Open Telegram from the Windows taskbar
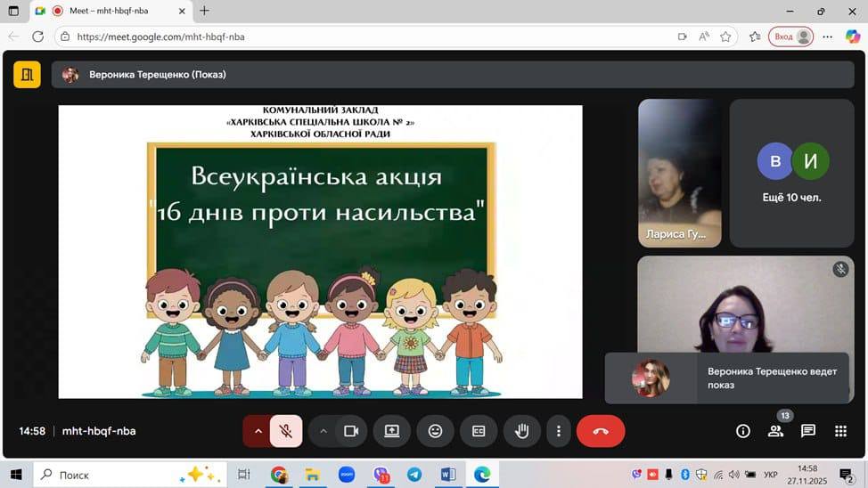Viewport: 868px width, 488px height. [414, 475]
